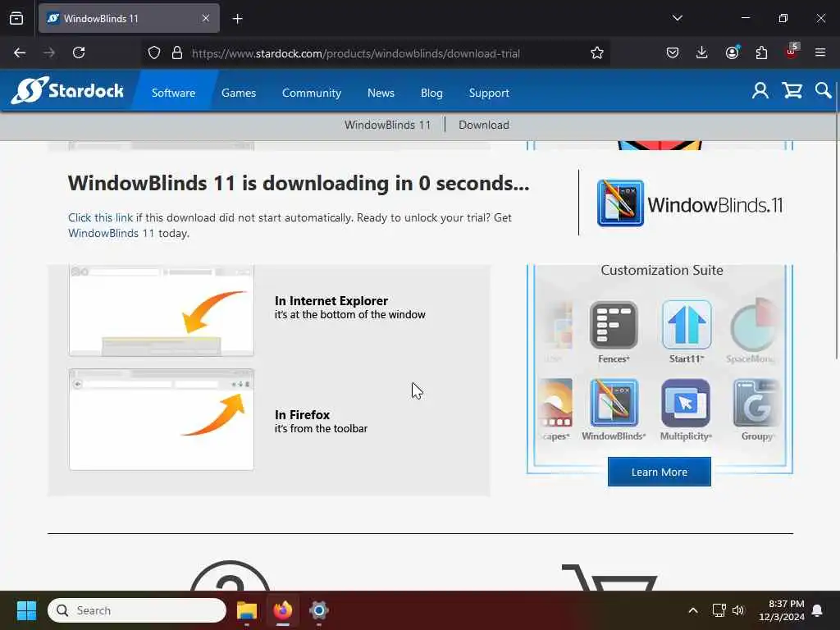Screen dimensions: 840x630
Task: Open the network tray icon
Action: click(719, 610)
